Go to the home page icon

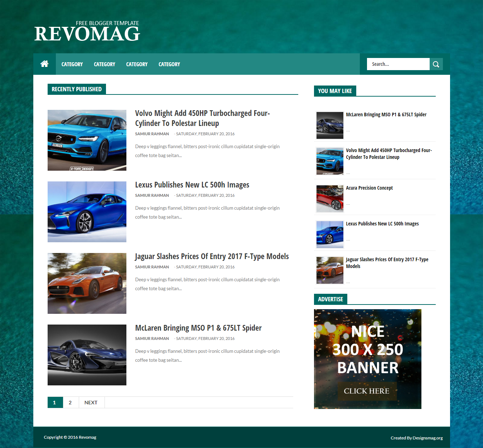coord(44,64)
